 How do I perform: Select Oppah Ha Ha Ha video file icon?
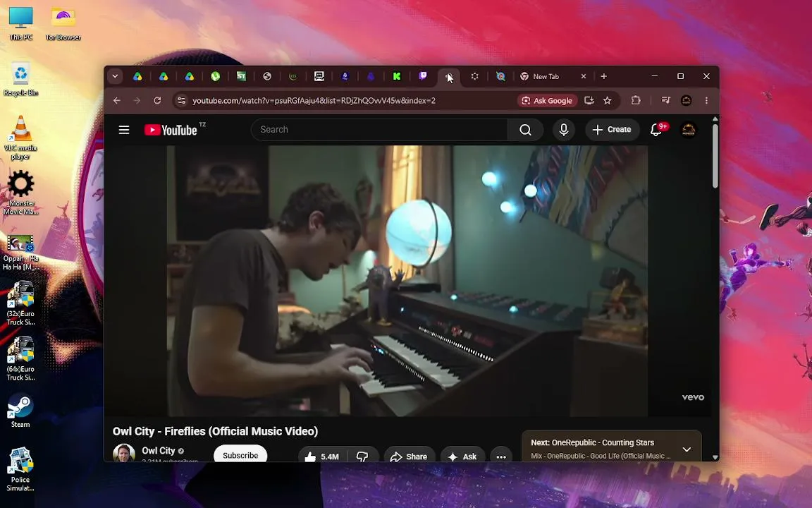click(x=20, y=253)
